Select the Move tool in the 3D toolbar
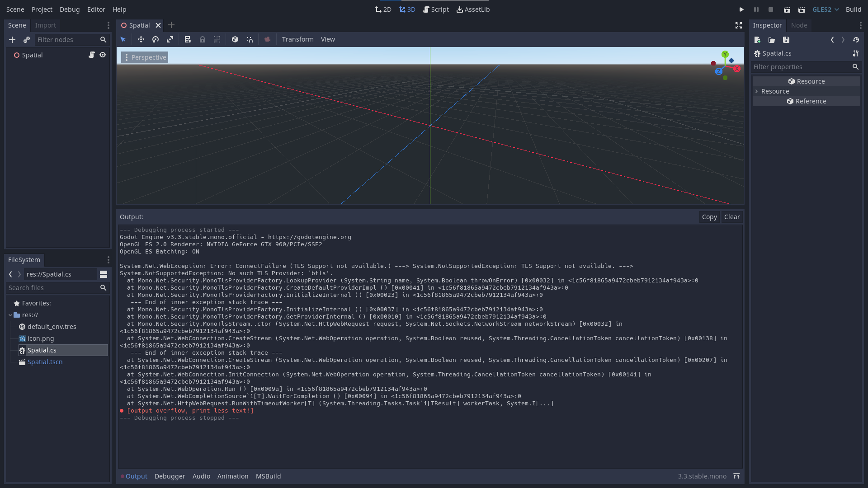 pyautogui.click(x=141, y=39)
